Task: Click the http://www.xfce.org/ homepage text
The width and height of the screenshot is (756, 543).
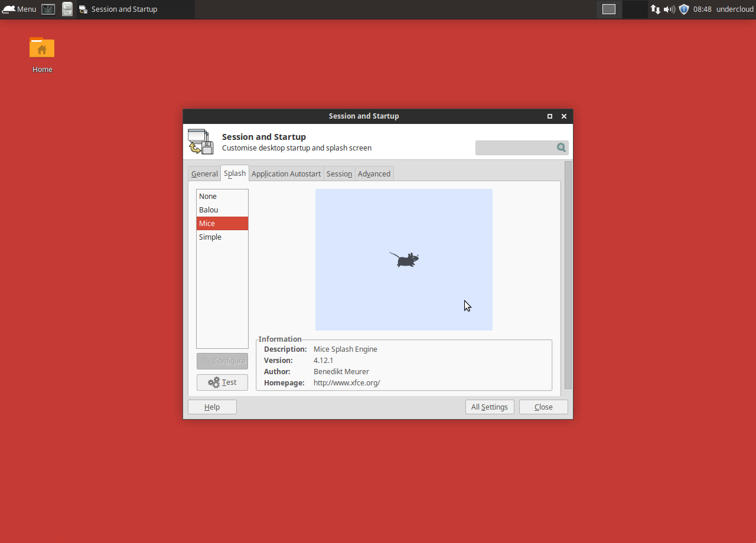Action: click(347, 382)
